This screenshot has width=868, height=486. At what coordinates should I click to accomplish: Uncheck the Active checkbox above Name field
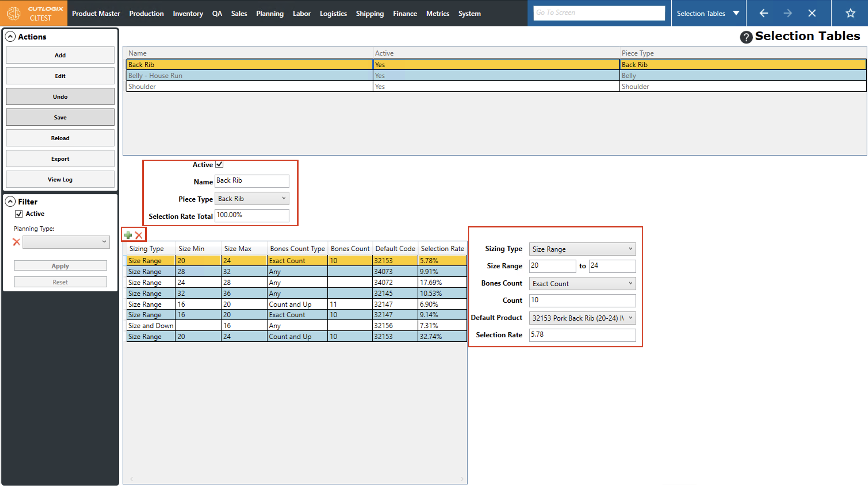pyautogui.click(x=219, y=164)
